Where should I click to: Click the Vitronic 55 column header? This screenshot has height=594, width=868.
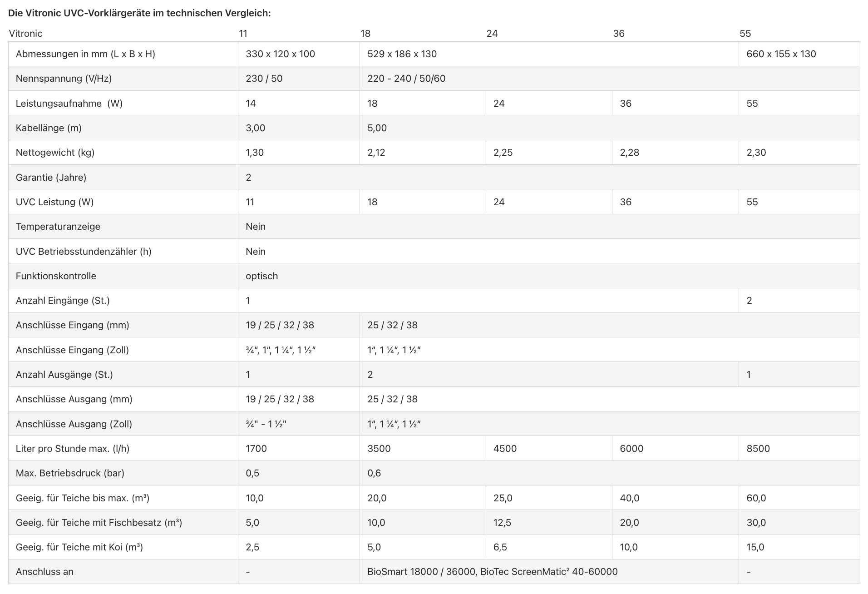click(745, 34)
